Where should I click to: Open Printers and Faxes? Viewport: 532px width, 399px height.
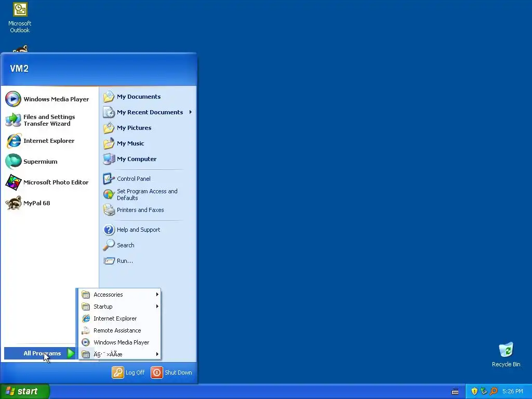(x=148, y=210)
